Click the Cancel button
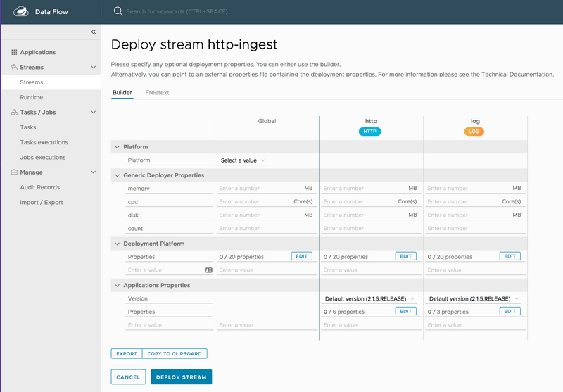This screenshot has height=392, width=563. 128,377
